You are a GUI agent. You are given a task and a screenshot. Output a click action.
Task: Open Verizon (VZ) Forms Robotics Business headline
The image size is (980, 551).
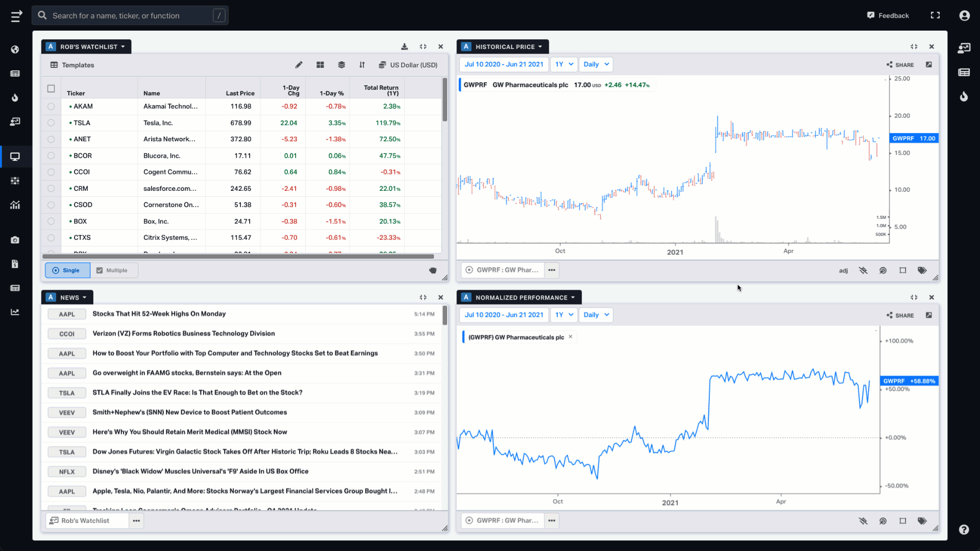[184, 334]
